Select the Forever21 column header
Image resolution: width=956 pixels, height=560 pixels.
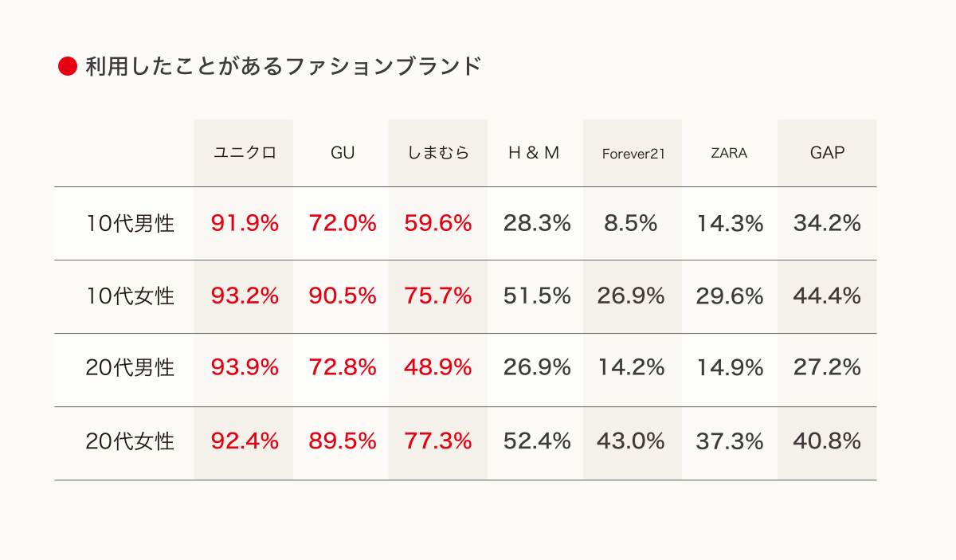(x=633, y=154)
